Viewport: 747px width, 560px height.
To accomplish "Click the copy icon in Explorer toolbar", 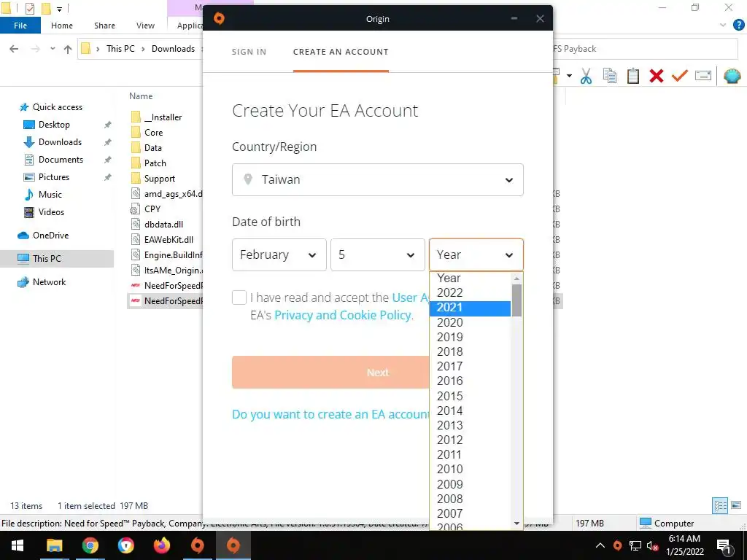I will point(609,76).
